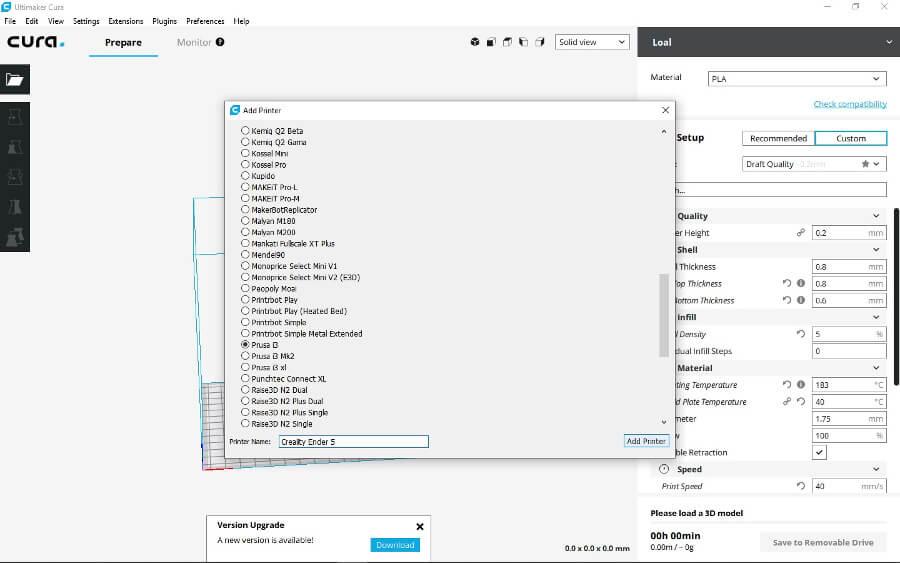Choose the Kossel Mini printer option
The image size is (900, 563).
click(246, 154)
